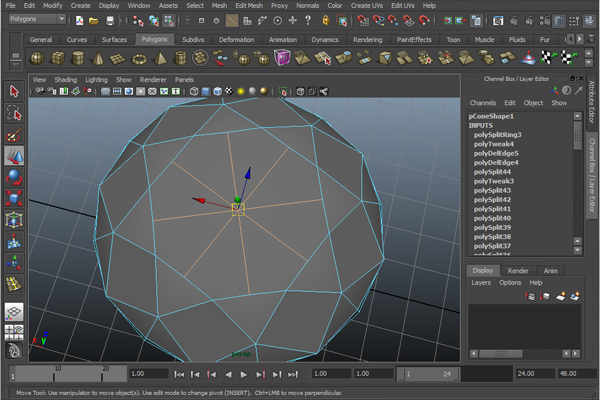Activate the Move tool
This screenshot has width=600, height=400.
[14, 156]
